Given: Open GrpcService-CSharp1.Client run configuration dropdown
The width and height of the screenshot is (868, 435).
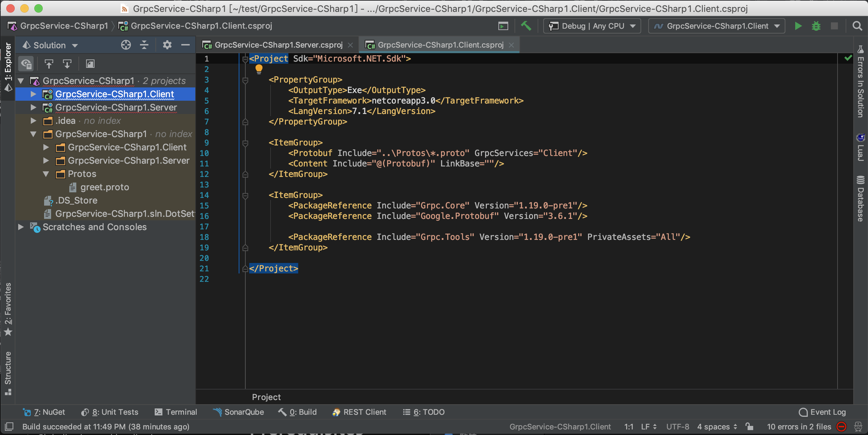Looking at the screenshot, I should click(x=717, y=26).
